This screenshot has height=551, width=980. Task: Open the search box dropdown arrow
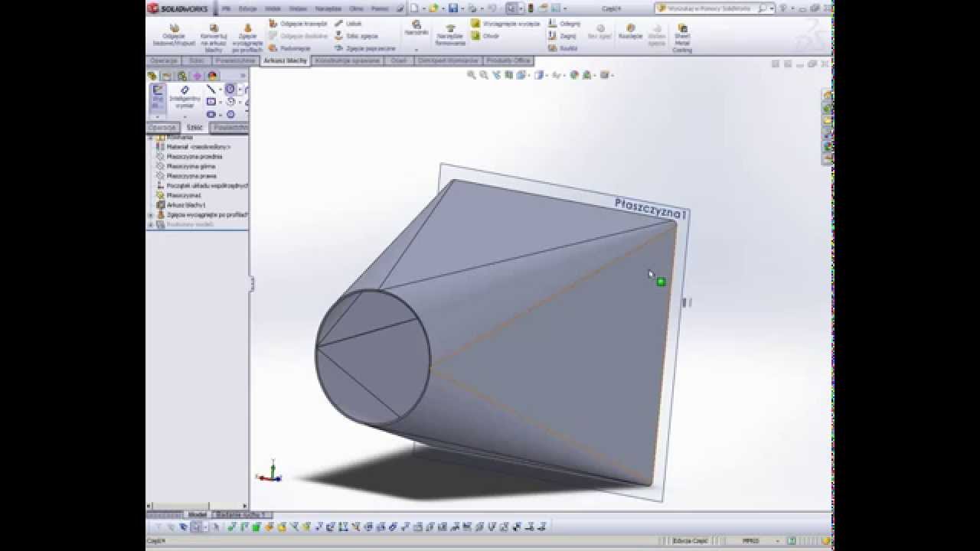pos(772,8)
